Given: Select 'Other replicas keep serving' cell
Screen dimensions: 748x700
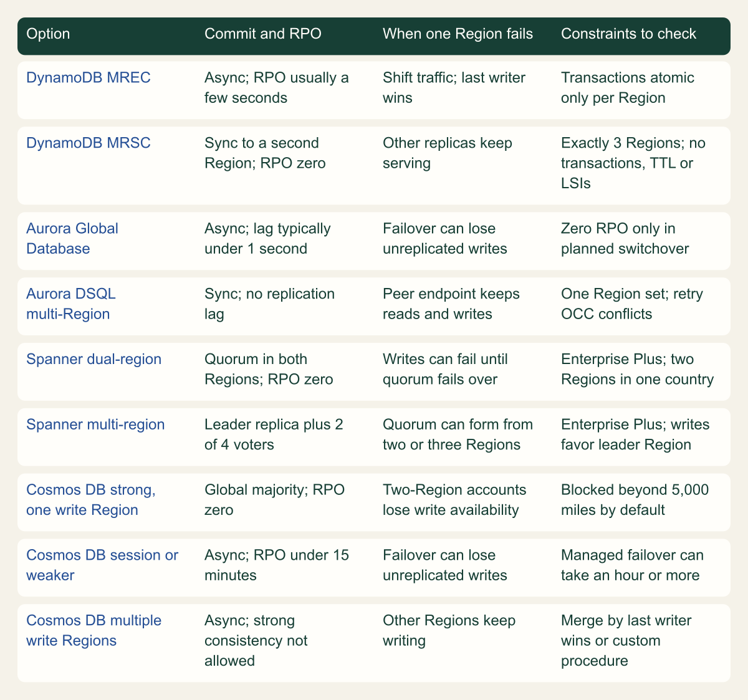Looking at the screenshot, I should click(x=448, y=153).
